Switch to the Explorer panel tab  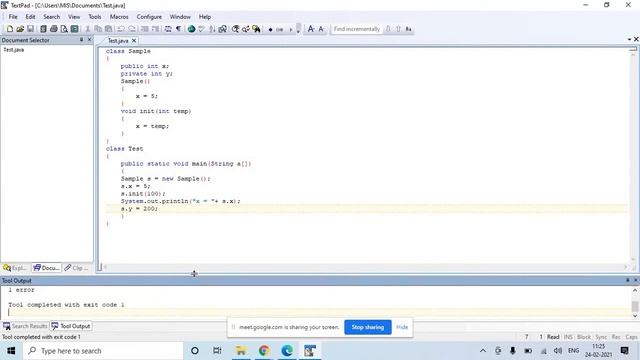point(15,268)
